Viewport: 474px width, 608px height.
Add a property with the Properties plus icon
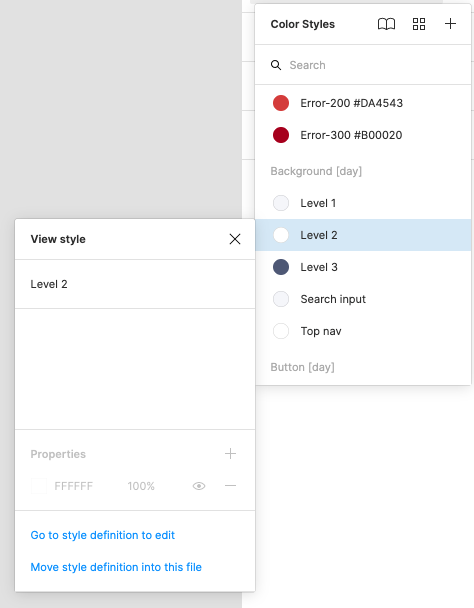[230, 453]
